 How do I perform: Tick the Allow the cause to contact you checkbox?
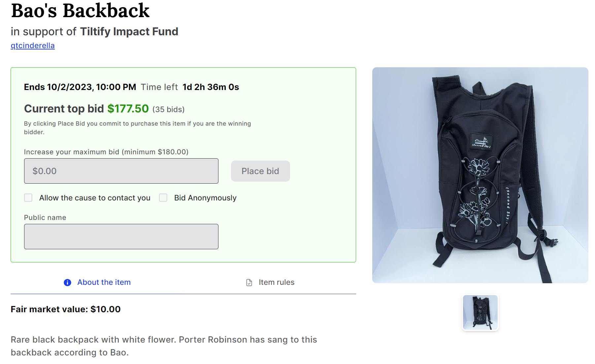pyautogui.click(x=28, y=198)
